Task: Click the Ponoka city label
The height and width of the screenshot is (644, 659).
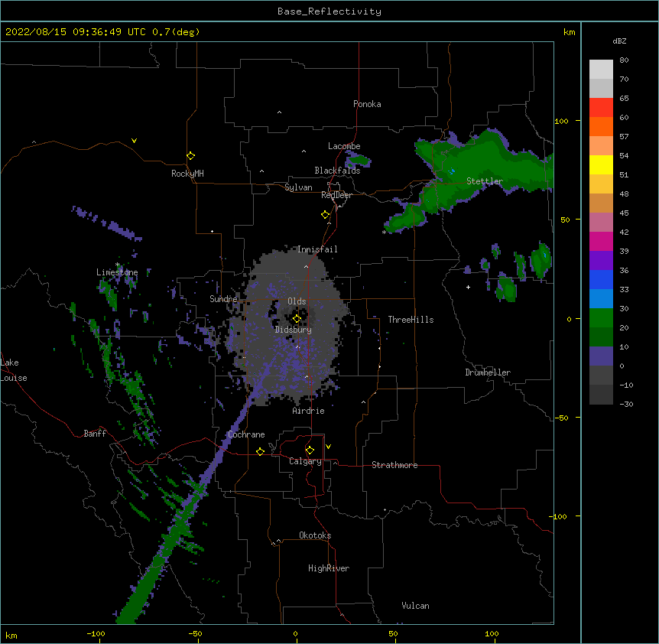Action: pos(367,104)
